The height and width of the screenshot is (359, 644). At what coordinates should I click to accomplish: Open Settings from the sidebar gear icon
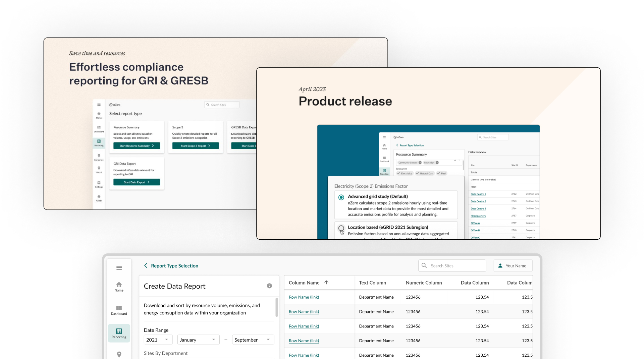tap(99, 183)
